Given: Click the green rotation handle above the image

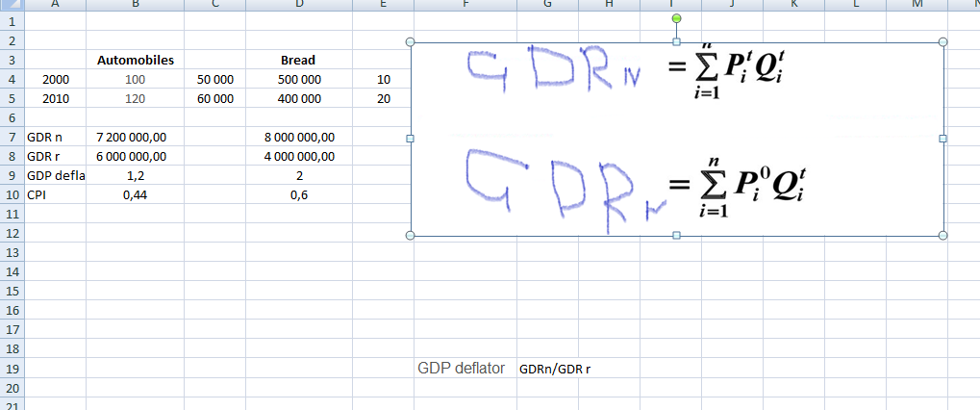Looking at the screenshot, I should 676,19.
